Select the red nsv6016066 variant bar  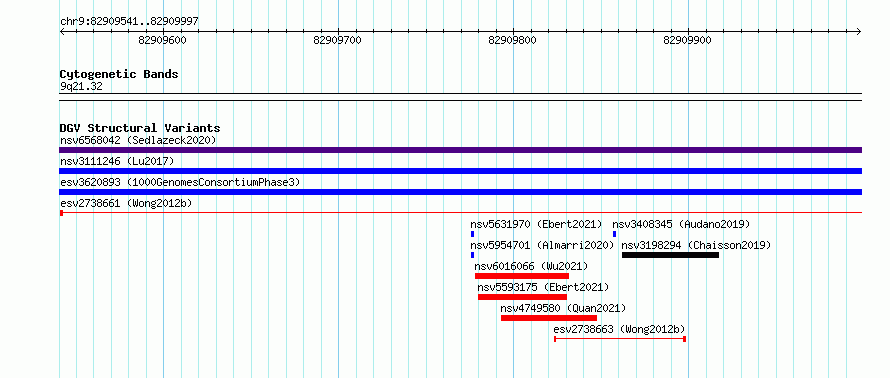click(x=522, y=276)
